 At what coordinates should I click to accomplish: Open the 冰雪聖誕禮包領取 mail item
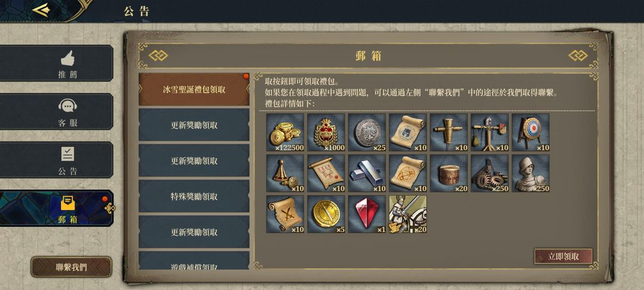(x=194, y=90)
